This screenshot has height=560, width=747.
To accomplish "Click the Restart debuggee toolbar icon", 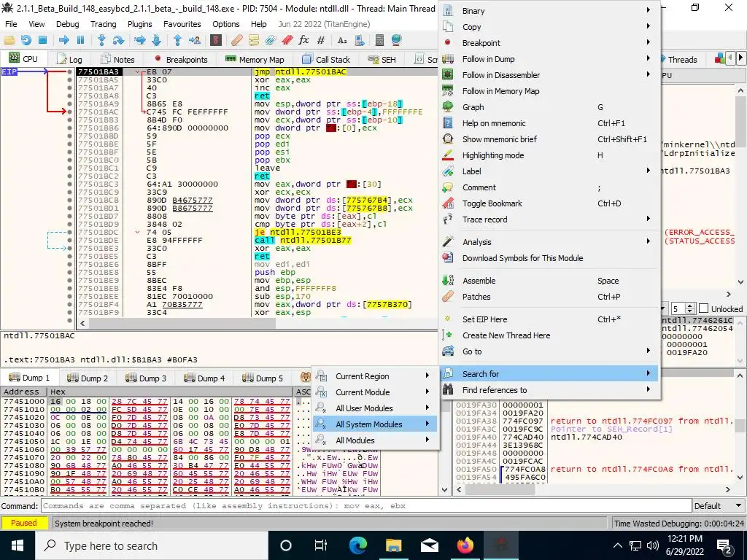I will coord(26,41).
